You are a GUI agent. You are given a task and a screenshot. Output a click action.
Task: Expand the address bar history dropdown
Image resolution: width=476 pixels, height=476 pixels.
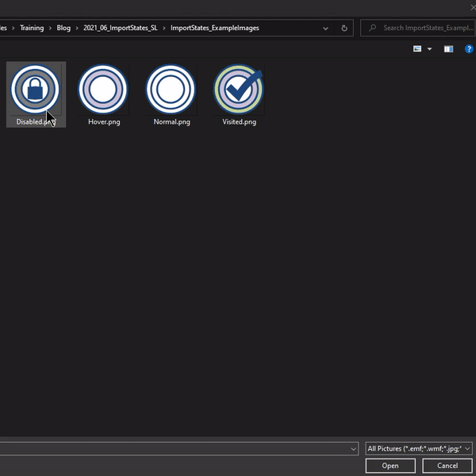click(326, 28)
